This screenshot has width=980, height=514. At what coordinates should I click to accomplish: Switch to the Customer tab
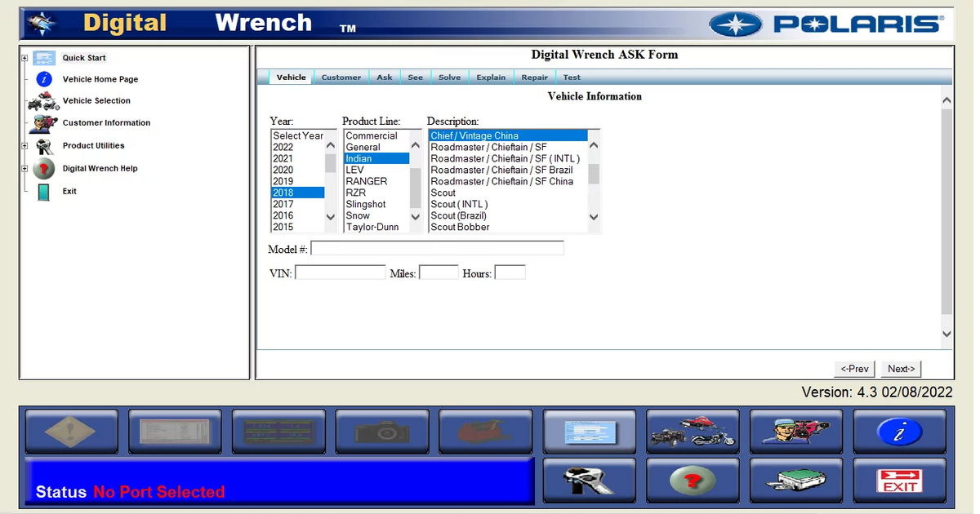tap(341, 77)
